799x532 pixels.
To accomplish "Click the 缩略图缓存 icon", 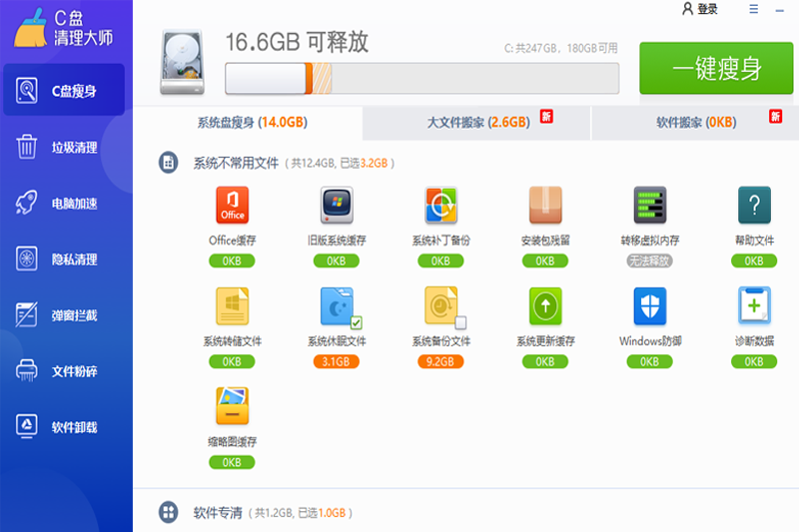I will (232, 406).
